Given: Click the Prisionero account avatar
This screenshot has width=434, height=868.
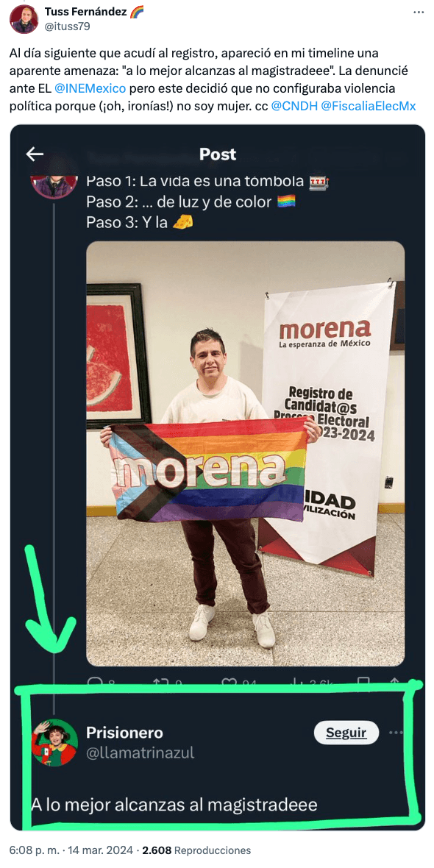Looking at the screenshot, I should (54, 741).
